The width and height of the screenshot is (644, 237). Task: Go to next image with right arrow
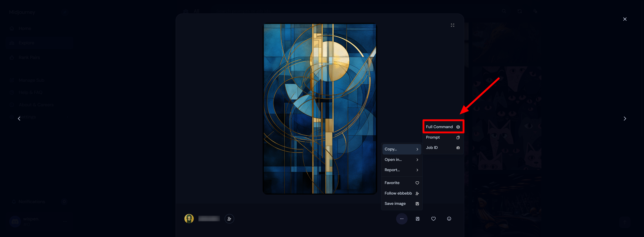pos(625,119)
